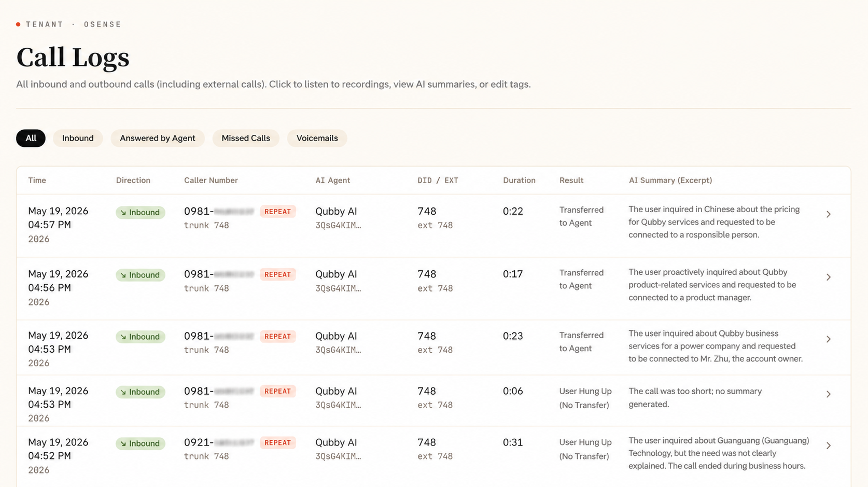The width and height of the screenshot is (868, 487).
Task: Click User Hung Up result in 0:31 row
Action: click(585, 449)
